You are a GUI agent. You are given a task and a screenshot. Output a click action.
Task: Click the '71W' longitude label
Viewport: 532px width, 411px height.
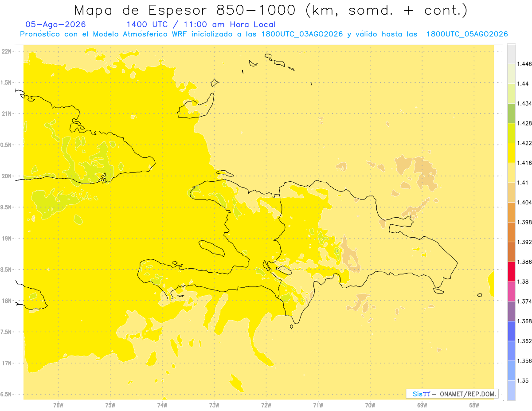click(318, 405)
